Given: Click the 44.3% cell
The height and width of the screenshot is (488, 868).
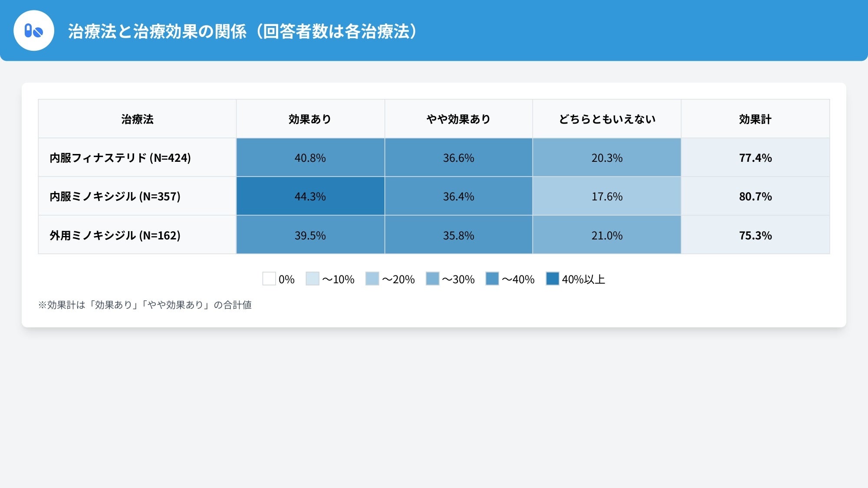Looking at the screenshot, I should click(310, 197).
